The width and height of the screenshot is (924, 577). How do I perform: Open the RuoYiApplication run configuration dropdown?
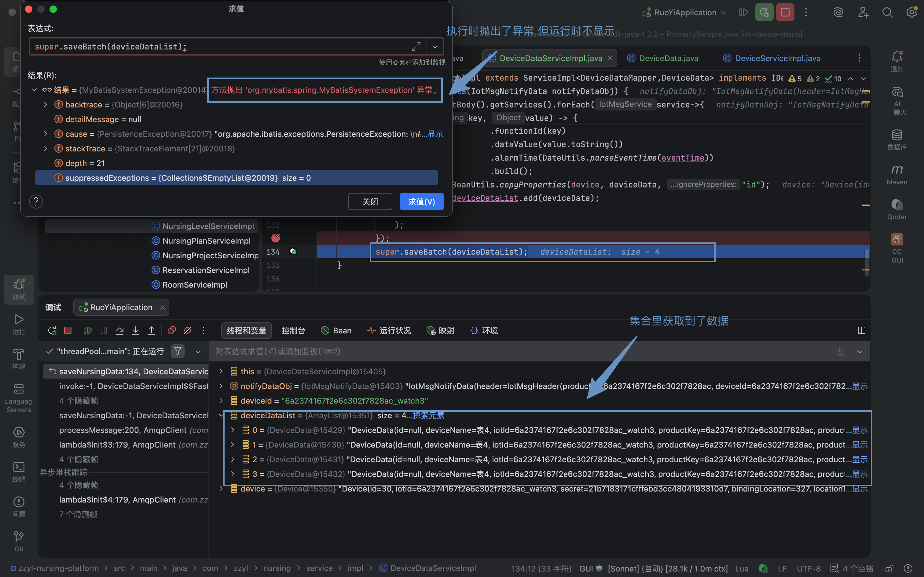pyautogui.click(x=684, y=13)
